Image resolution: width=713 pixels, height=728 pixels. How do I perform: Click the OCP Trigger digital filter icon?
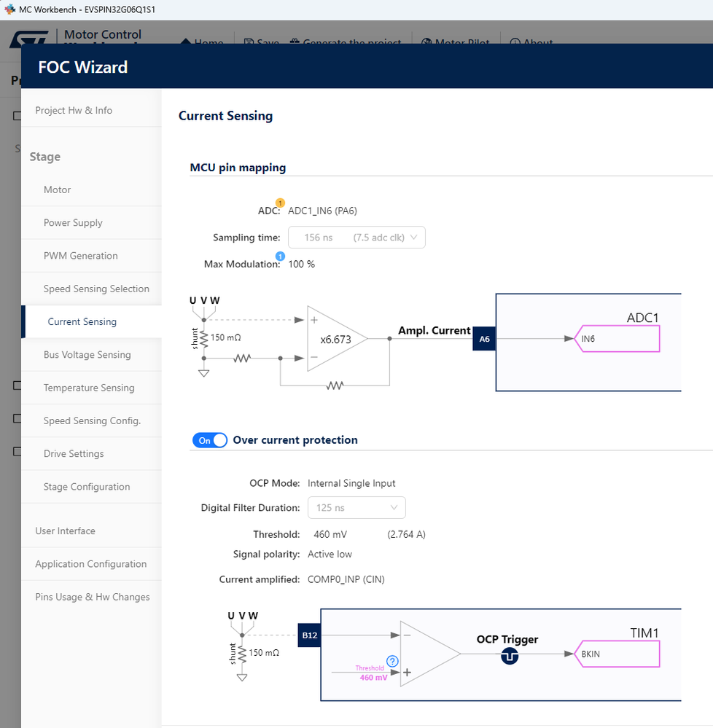pyautogui.click(x=510, y=656)
